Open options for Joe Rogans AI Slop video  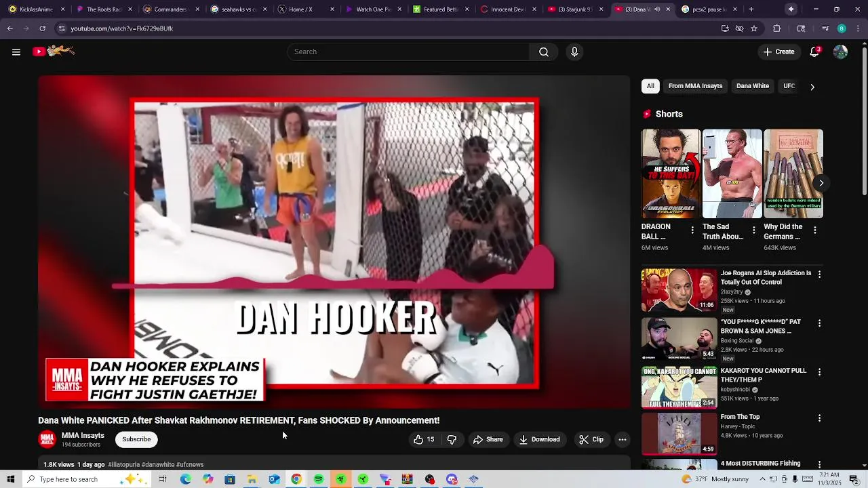(819, 274)
